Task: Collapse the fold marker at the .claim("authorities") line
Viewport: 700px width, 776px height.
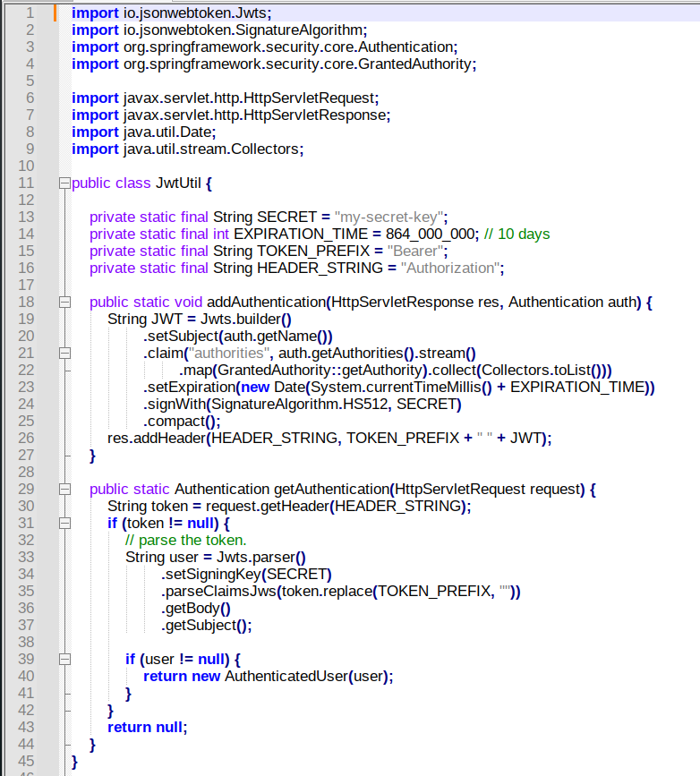Action: (64, 354)
